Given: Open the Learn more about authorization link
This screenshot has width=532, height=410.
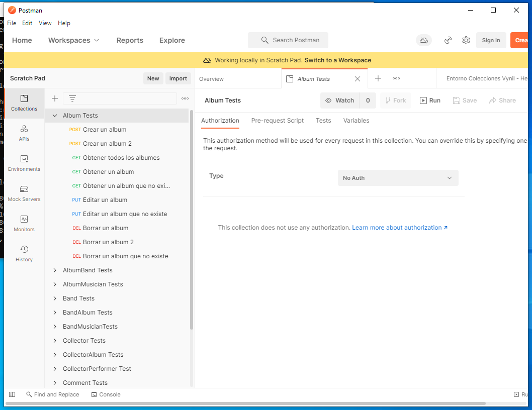Looking at the screenshot, I should [x=400, y=228].
